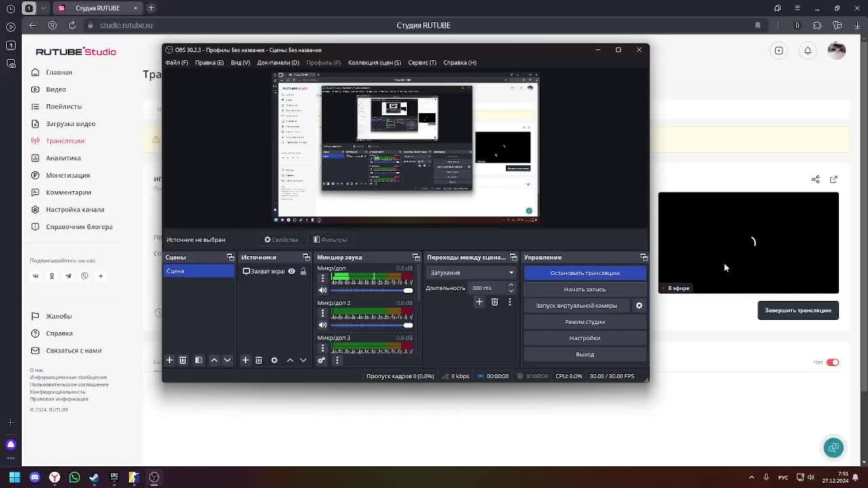Open Аналитика in RUTUBE sidebar
868x488 pixels.
pyautogui.click(x=63, y=158)
